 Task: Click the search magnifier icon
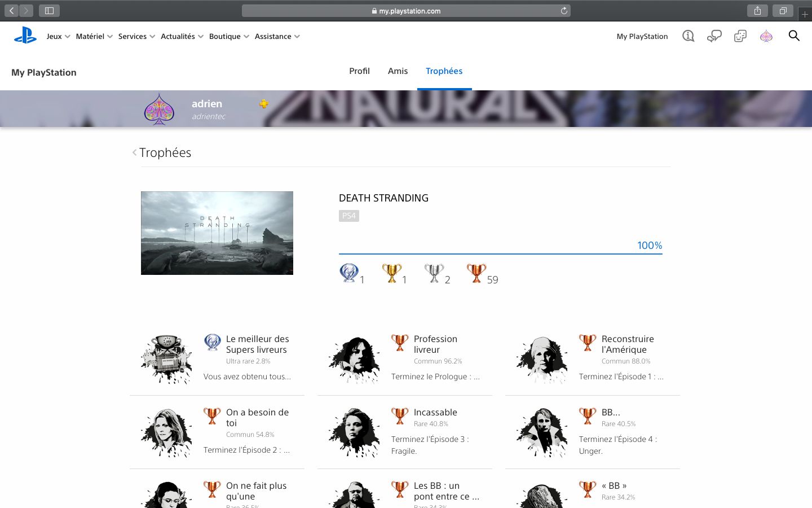pyautogui.click(x=794, y=36)
